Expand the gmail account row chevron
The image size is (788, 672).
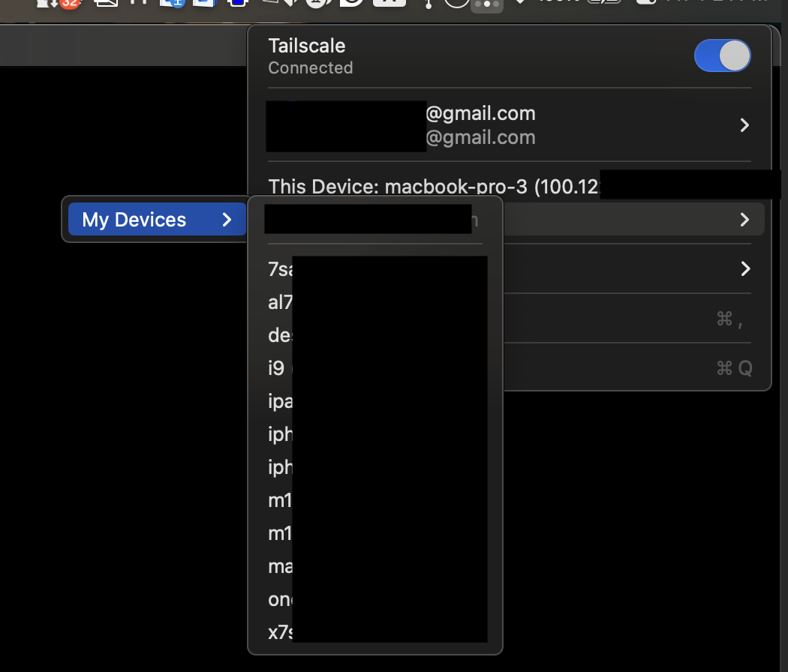[x=743, y=125]
